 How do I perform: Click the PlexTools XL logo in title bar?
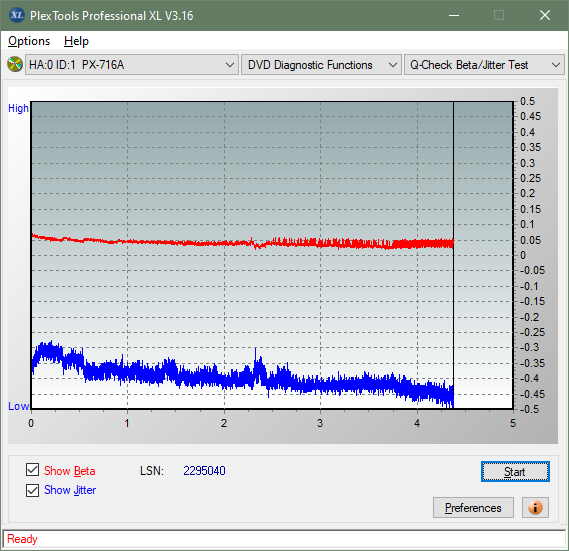(16, 16)
